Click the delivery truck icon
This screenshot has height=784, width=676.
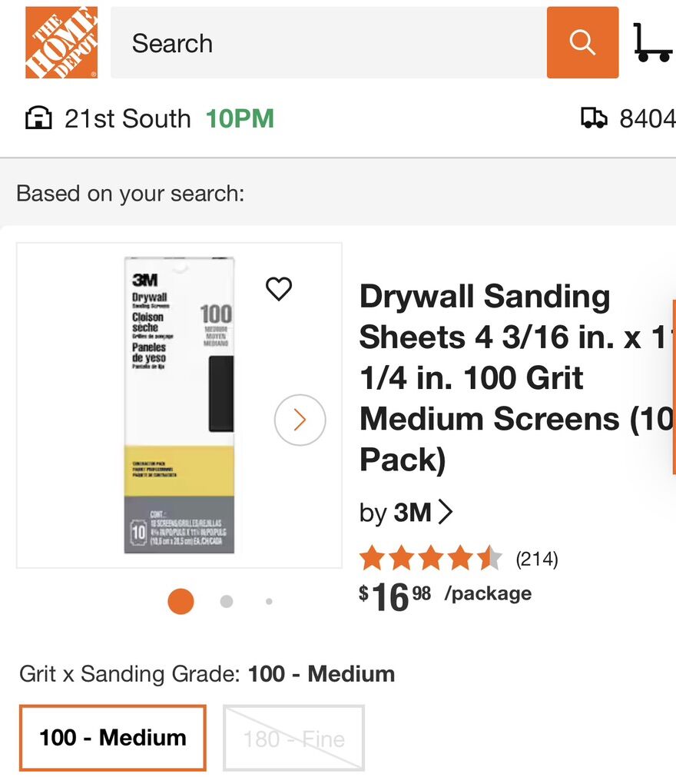(x=594, y=118)
